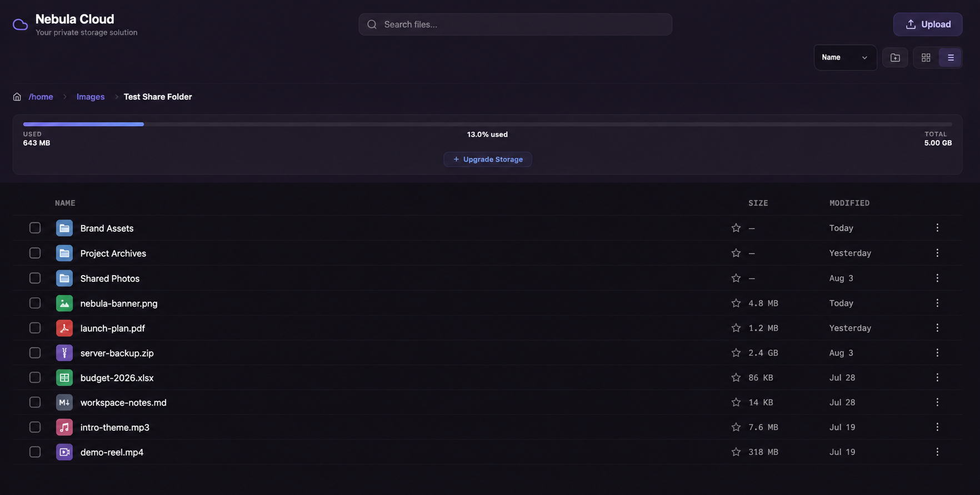Click the home icon in breadcrumb
This screenshot has height=495, width=980.
17,97
